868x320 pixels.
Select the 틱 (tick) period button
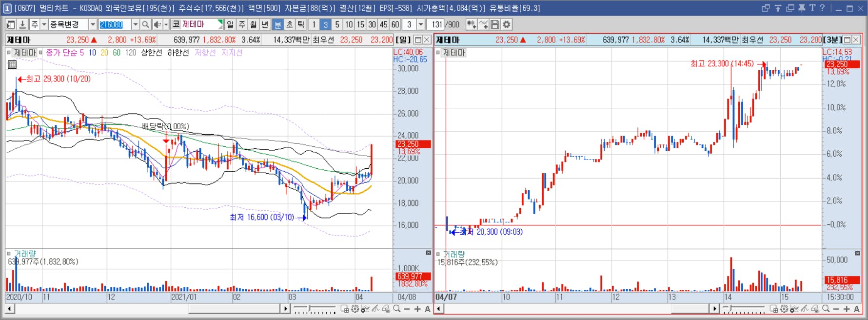[301, 24]
